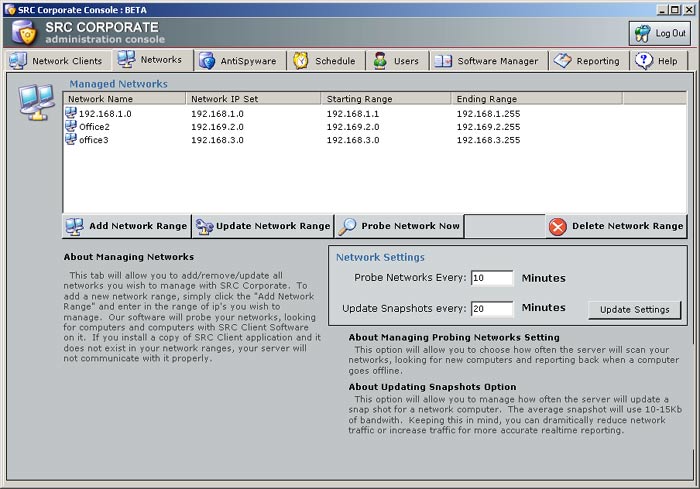Close the SRC Corporate Console window

click(x=689, y=9)
